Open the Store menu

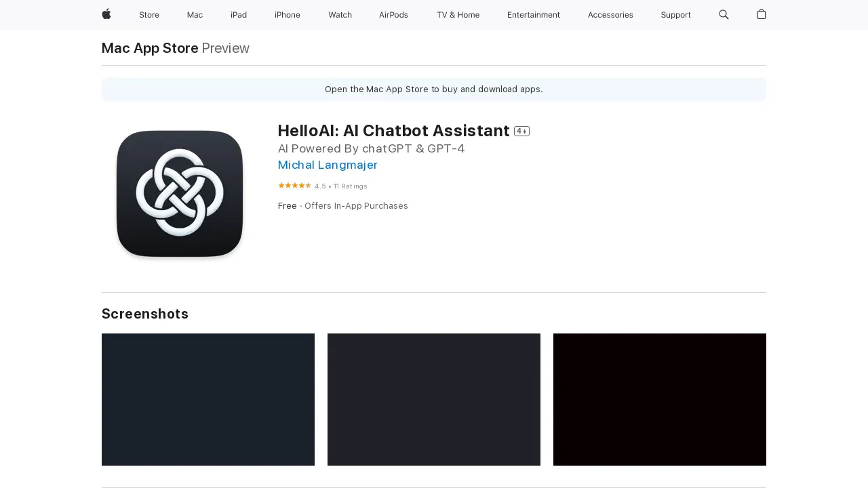click(149, 15)
